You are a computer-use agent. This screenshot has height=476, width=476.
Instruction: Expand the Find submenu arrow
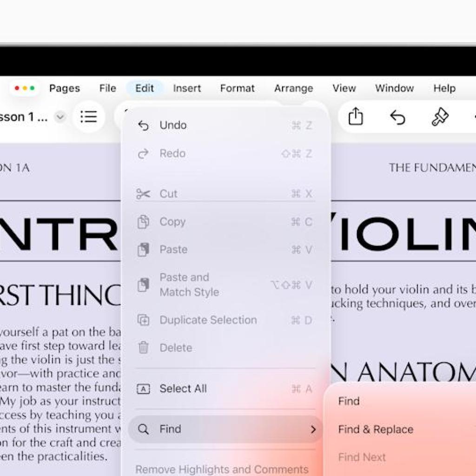(x=313, y=429)
